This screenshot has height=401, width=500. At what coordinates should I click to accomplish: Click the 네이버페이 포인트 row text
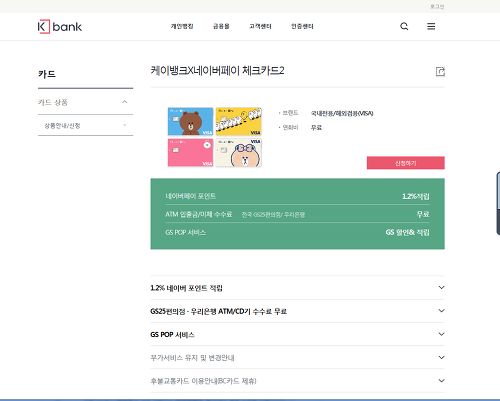click(191, 196)
